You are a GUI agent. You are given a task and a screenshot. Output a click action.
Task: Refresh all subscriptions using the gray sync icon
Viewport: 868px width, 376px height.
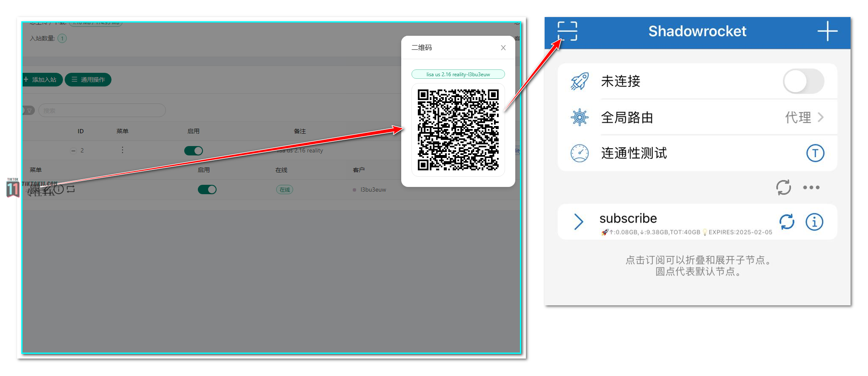coord(783,187)
